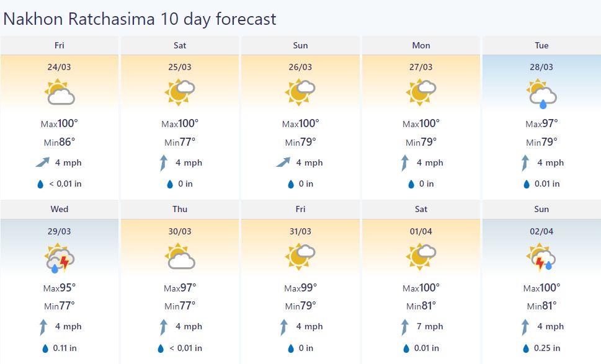The image size is (601, 364).
Task: Click the Nakhon Ratchasima 10 day forecast heading
Action: (x=140, y=19)
